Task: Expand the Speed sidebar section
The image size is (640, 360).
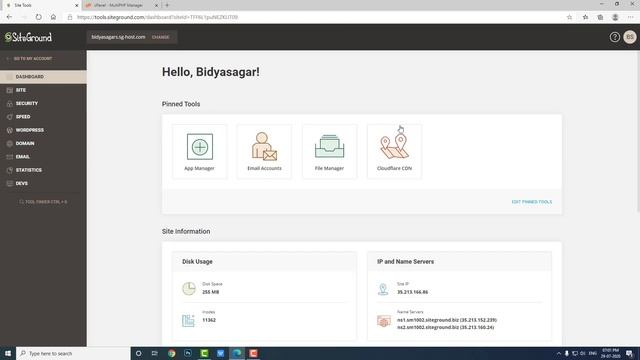Action: (x=43, y=117)
